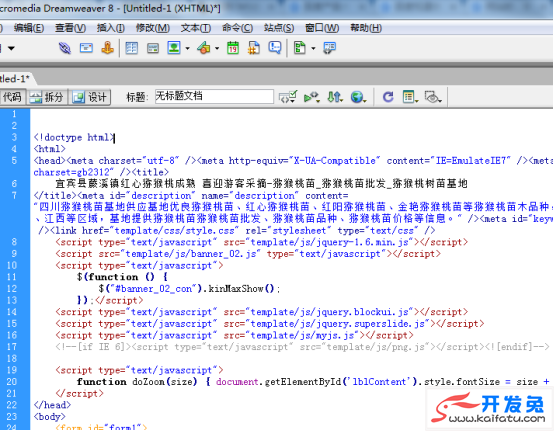This screenshot has height=431, width=554.
Task: Click the Insert Table icon
Action: pyautogui.click(x=131, y=48)
